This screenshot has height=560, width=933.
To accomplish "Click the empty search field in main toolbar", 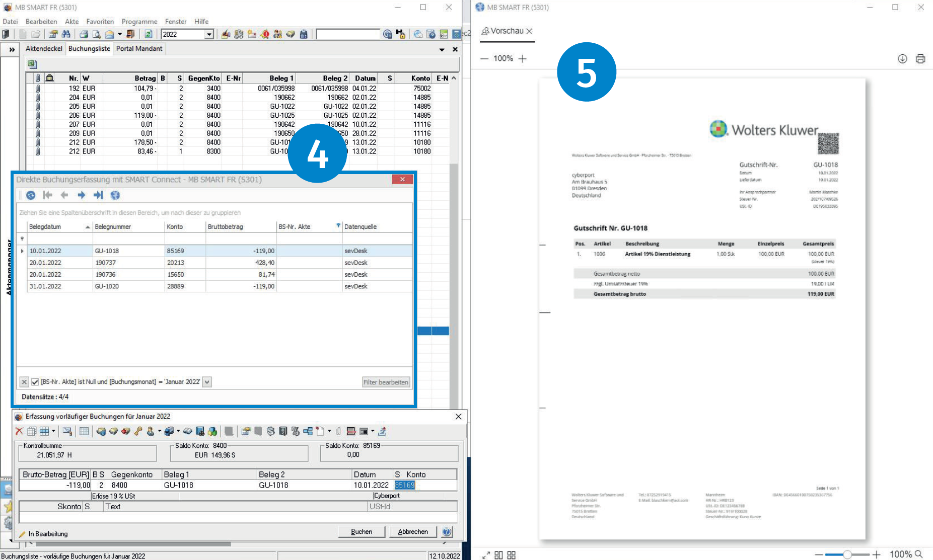I will tap(348, 34).
